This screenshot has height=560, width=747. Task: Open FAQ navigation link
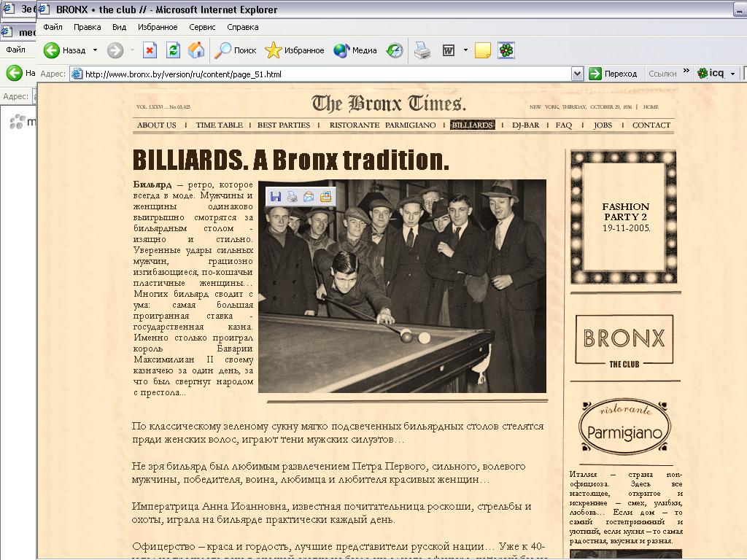(x=564, y=125)
